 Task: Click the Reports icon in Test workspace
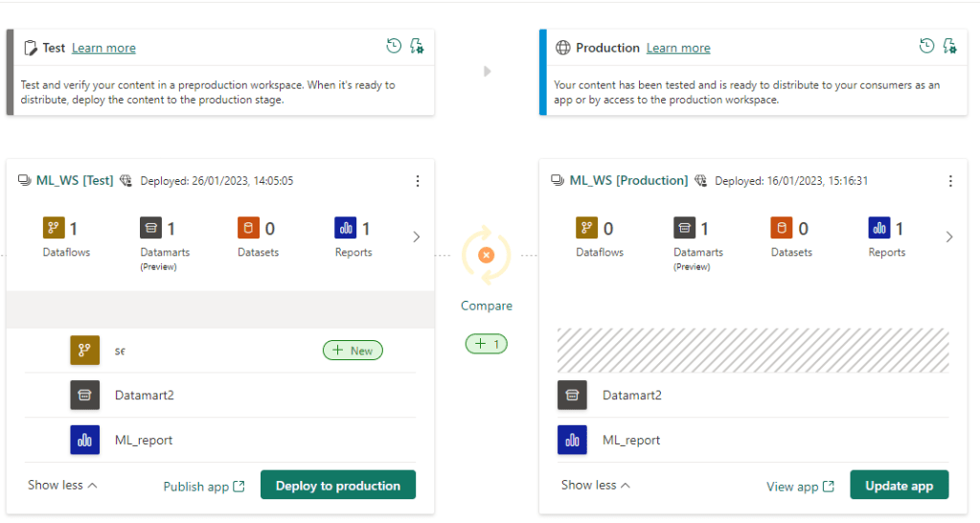pyautogui.click(x=345, y=228)
